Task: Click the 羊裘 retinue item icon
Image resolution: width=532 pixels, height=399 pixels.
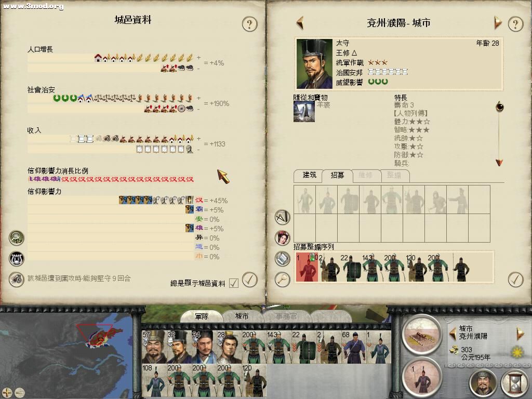Action: pos(304,111)
